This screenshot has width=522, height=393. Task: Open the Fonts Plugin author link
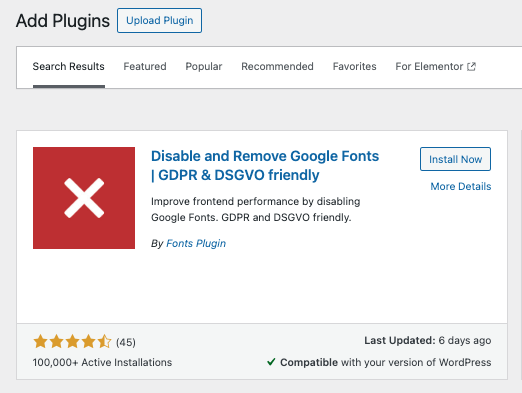pyautogui.click(x=196, y=243)
